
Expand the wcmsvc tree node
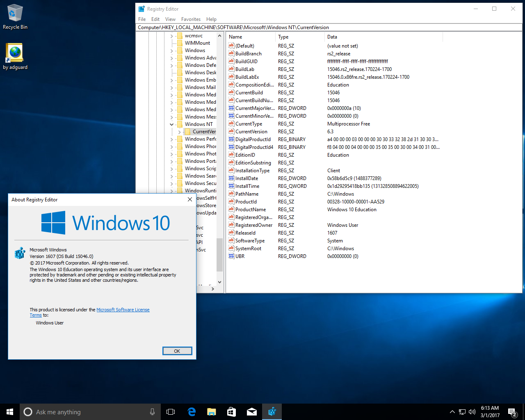172,36
